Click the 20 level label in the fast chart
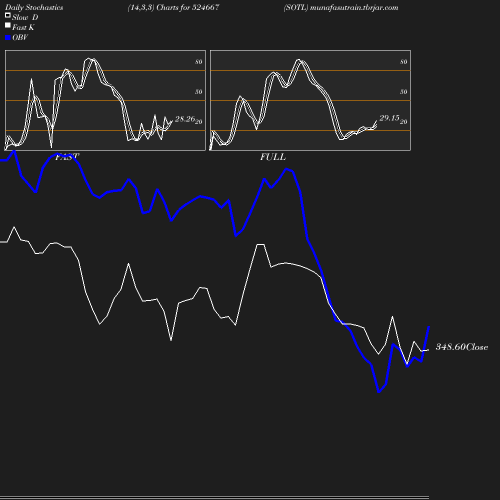Viewport: 500px width, 500px height. [x=199, y=122]
